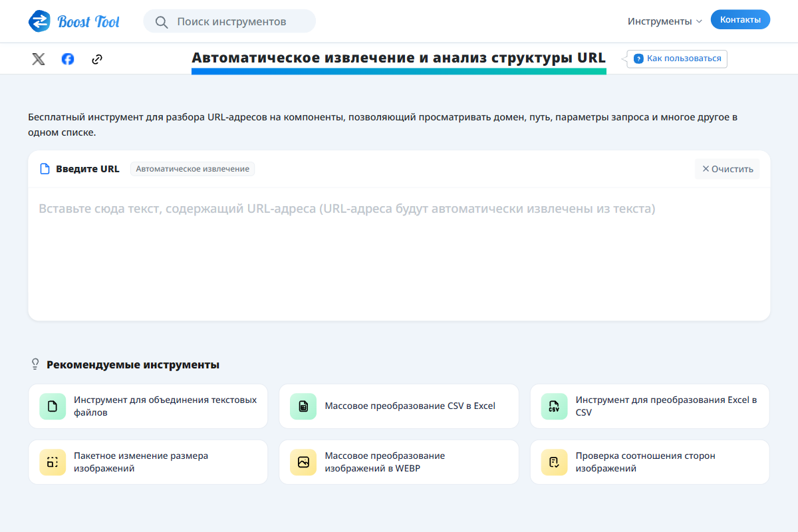Click the description paragraph starting with Бесплатный инструмент
Viewport: 798px width, 532px height.
[x=383, y=125]
